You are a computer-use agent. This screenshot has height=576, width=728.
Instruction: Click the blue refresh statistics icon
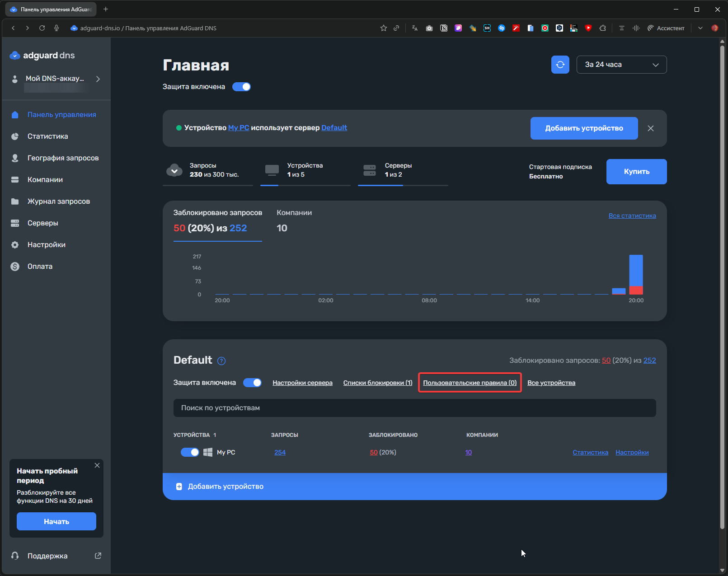pos(560,65)
